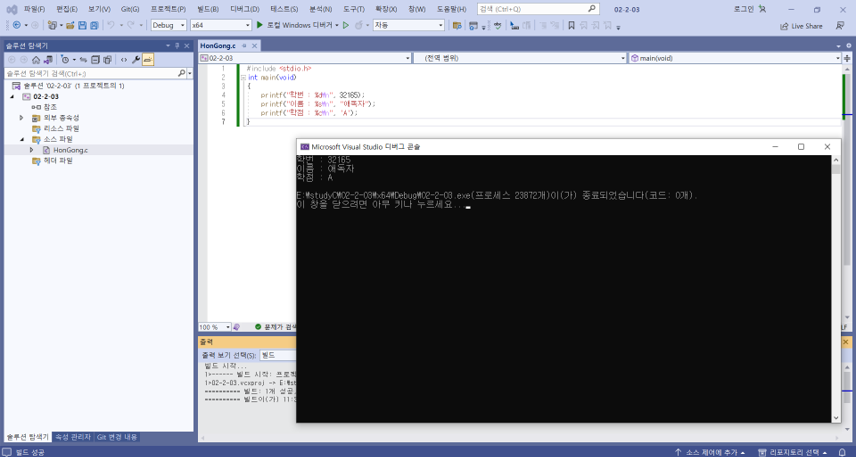This screenshot has height=457, width=856.
Task: Click the navigate backward arrow icon
Action: (16, 25)
